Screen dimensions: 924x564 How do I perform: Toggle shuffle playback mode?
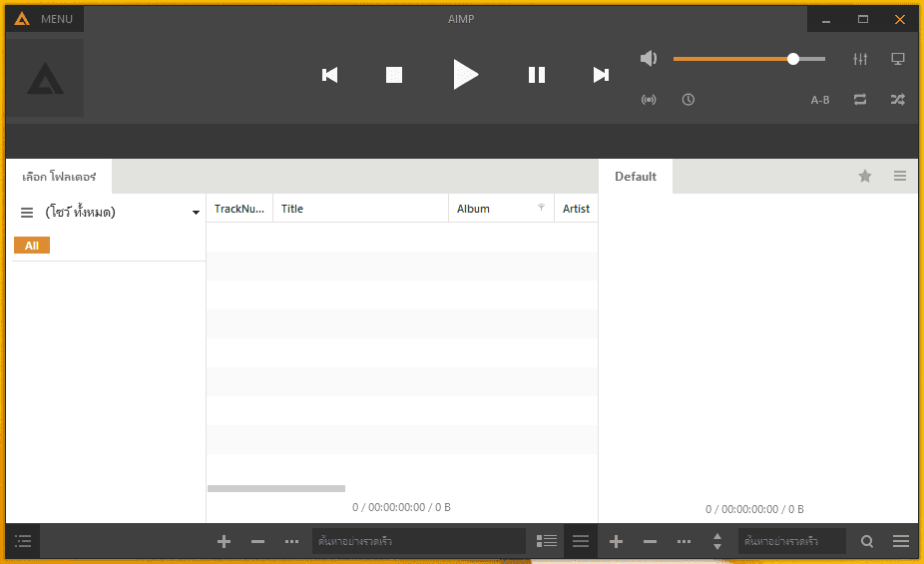897,100
